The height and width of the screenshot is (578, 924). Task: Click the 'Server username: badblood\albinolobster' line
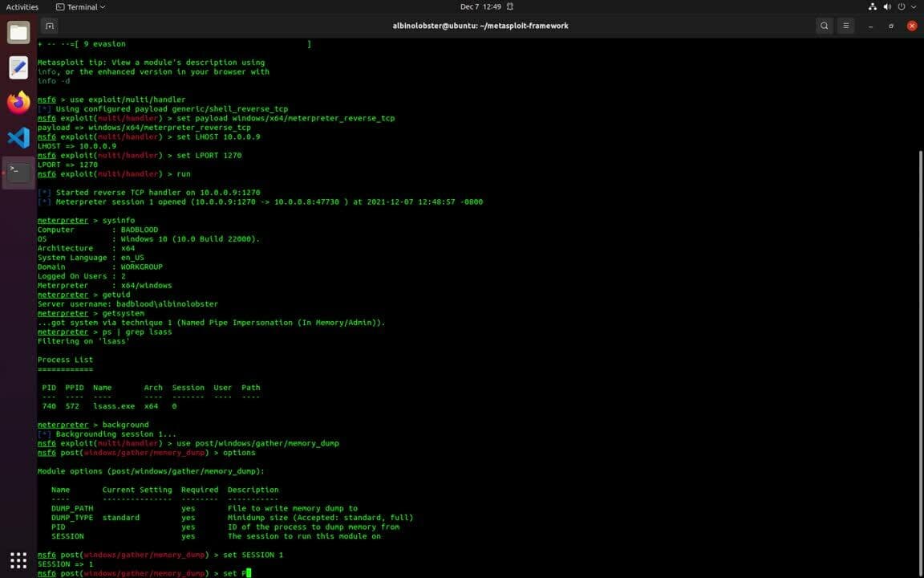(x=128, y=303)
